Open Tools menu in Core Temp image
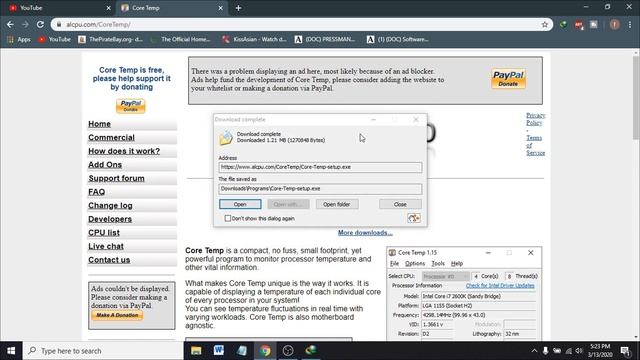The height and width of the screenshot is (360, 640). pyautogui.click(x=438, y=264)
